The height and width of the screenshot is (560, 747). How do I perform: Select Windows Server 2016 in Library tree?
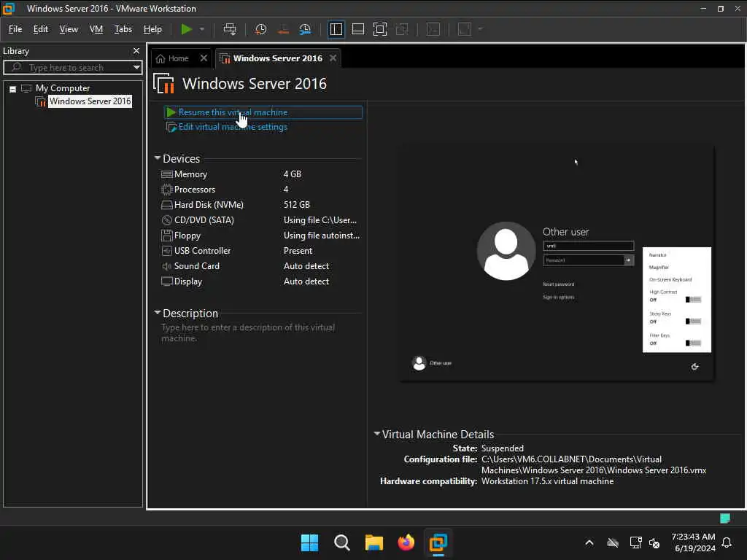(90, 101)
